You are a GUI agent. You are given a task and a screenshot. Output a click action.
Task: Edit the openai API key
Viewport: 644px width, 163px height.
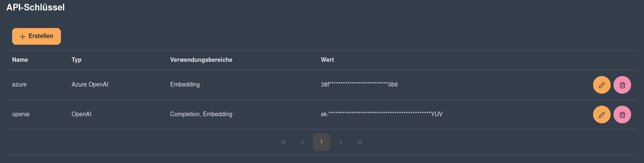coord(601,115)
